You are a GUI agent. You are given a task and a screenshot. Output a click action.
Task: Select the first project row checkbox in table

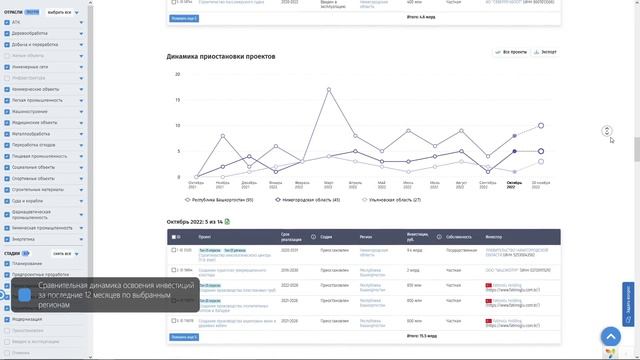(173, 250)
